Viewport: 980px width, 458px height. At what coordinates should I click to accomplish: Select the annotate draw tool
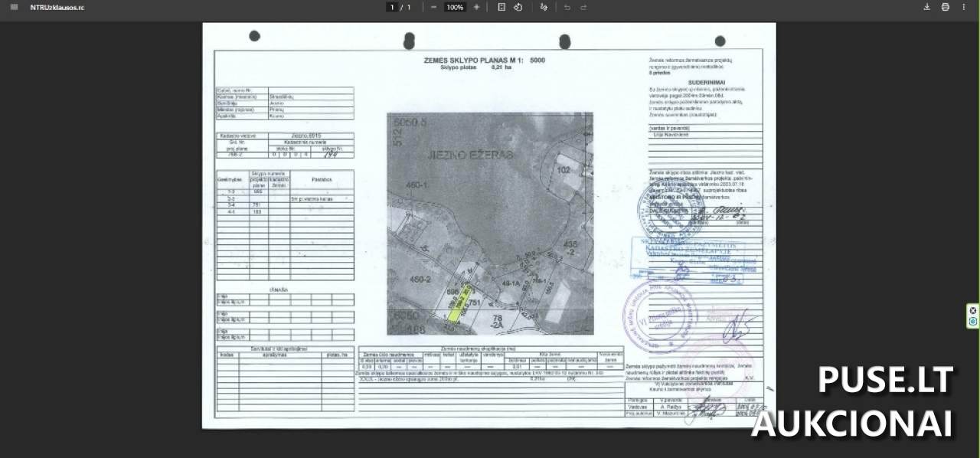[x=544, y=7]
